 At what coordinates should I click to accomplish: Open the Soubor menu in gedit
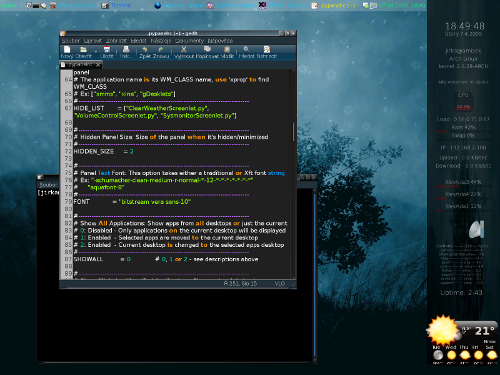click(71, 41)
